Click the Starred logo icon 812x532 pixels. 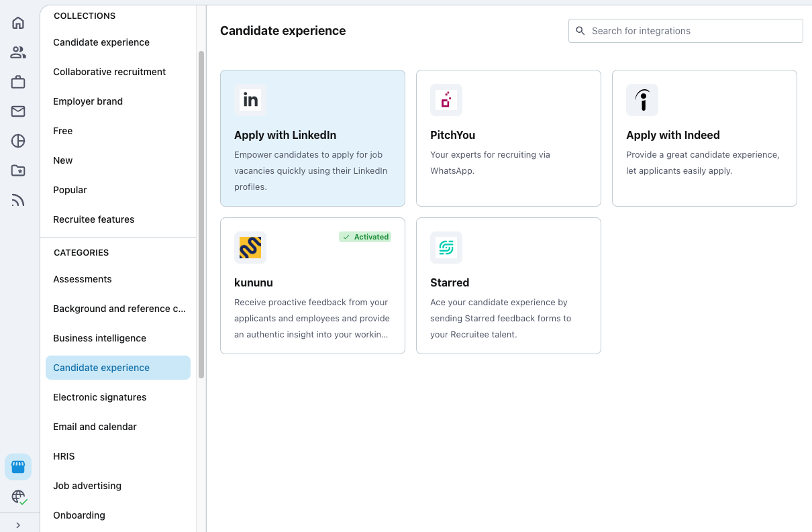coord(446,248)
